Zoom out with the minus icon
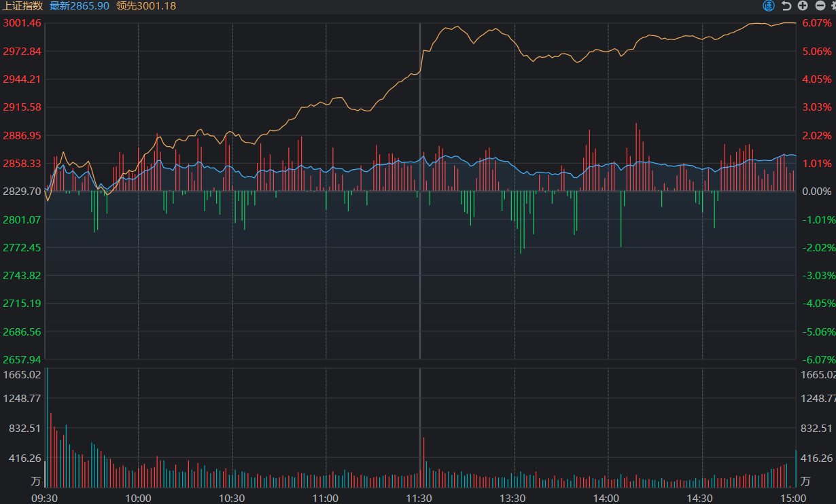The width and height of the screenshot is (836, 504). click(819, 6)
